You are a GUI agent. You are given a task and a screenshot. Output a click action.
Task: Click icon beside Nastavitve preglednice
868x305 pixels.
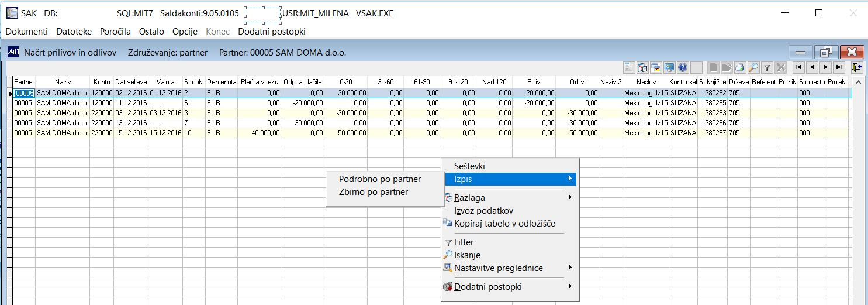(x=448, y=268)
